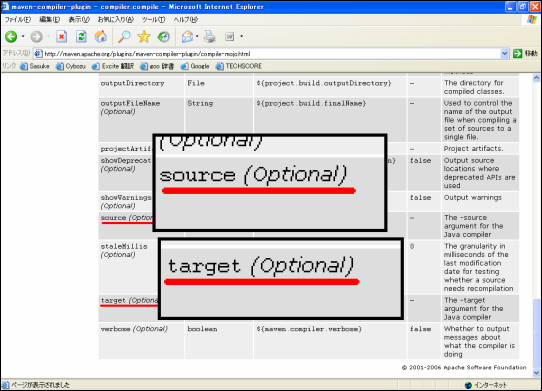Open Search with the magnifier icon
Viewport: 542px width, 391px height.
click(124, 36)
